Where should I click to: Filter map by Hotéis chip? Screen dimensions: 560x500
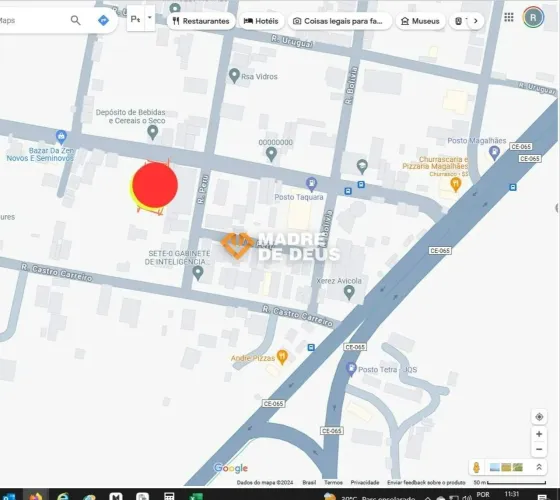pyautogui.click(x=261, y=21)
